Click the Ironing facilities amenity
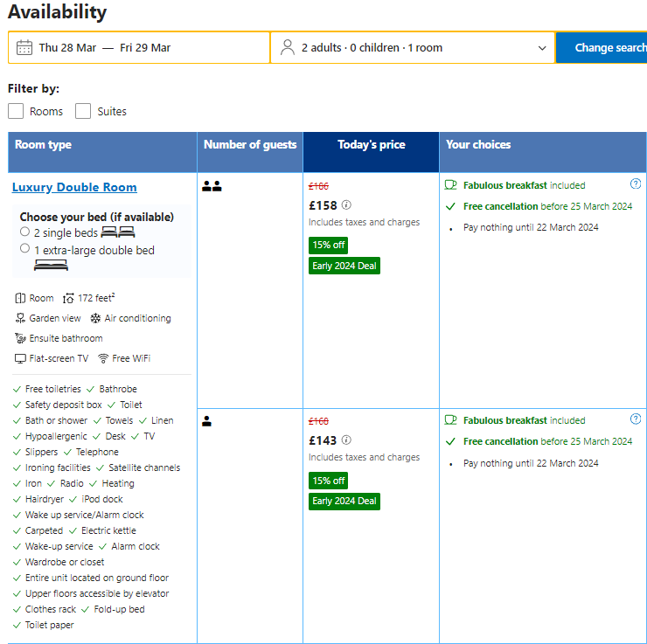The image size is (647, 644). 58,467
